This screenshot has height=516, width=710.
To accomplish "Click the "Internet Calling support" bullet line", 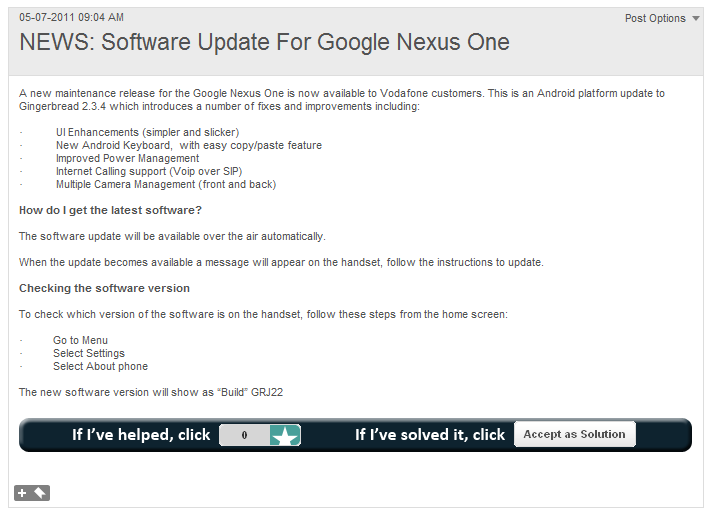I will [x=149, y=171].
